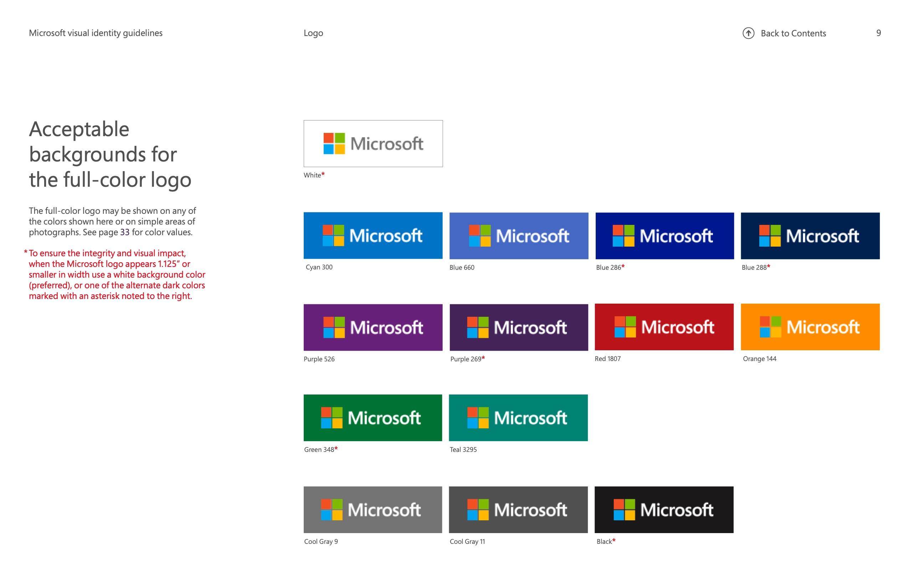The image size is (909, 588).
Task: Click the Logo section header label
Action: (x=313, y=33)
